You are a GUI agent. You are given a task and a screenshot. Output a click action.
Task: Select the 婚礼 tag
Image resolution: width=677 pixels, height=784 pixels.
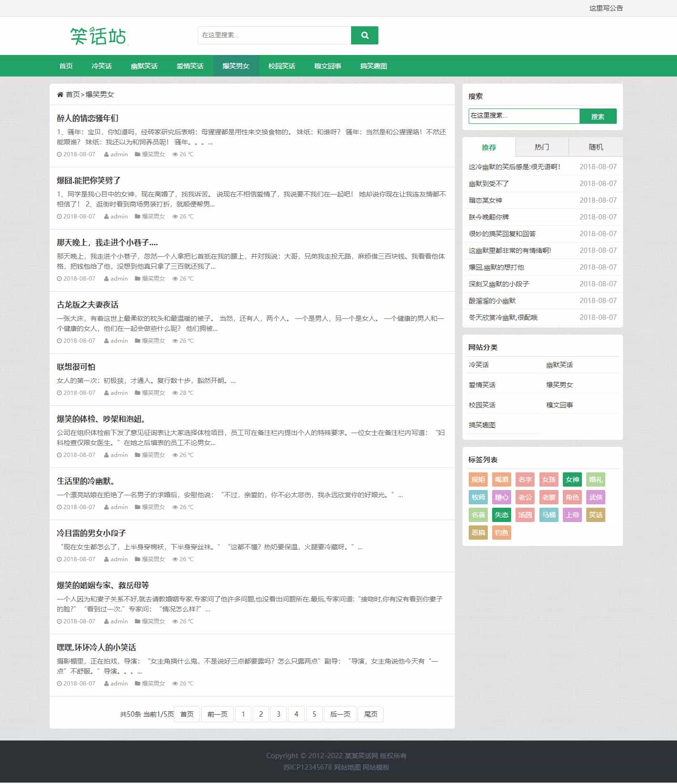[x=596, y=479]
